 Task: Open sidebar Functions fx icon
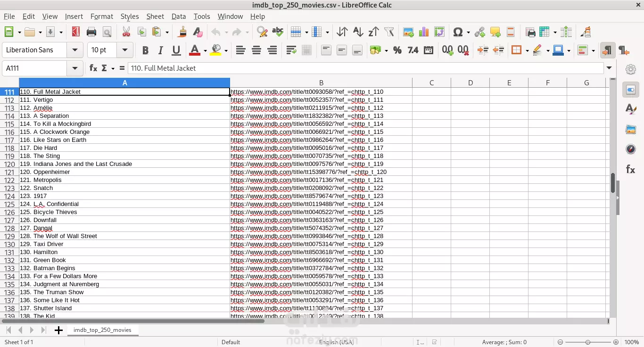pyautogui.click(x=631, y=169)
